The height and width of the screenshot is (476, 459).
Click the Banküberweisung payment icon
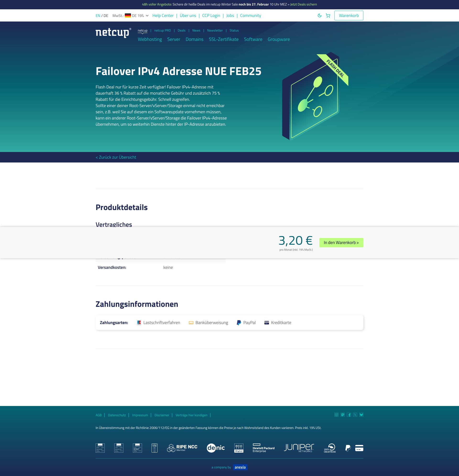[191, 323]
